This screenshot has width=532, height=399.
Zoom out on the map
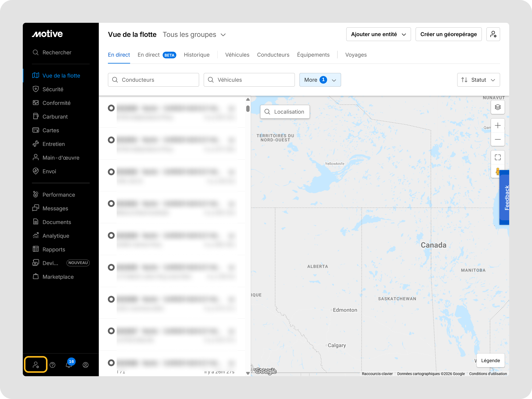[497, 139]
